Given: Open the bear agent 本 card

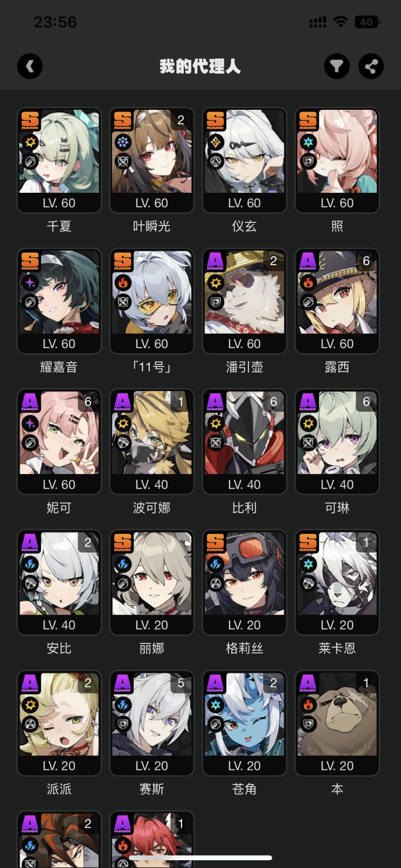Looking at the screenshot, I should [337, 723].
